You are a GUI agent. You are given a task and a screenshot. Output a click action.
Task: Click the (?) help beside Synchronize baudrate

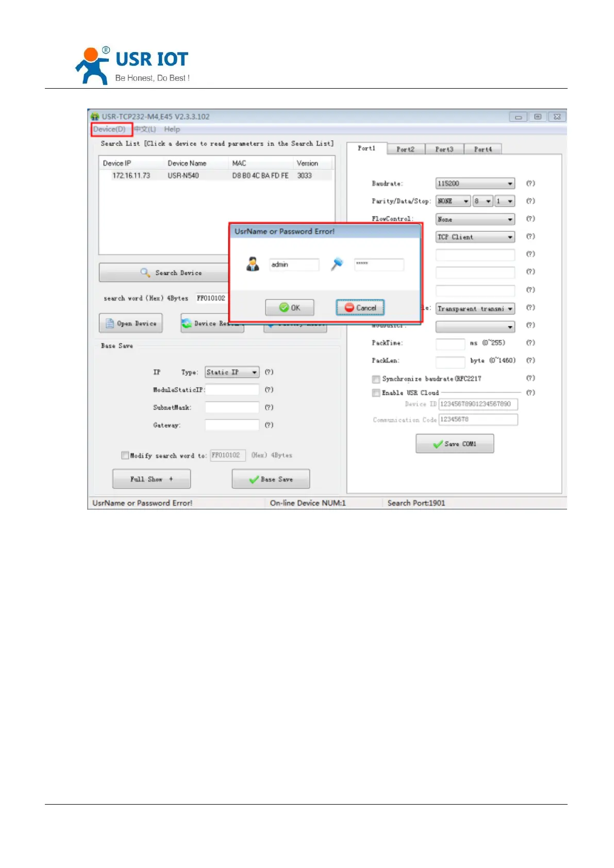pos(530,378)
